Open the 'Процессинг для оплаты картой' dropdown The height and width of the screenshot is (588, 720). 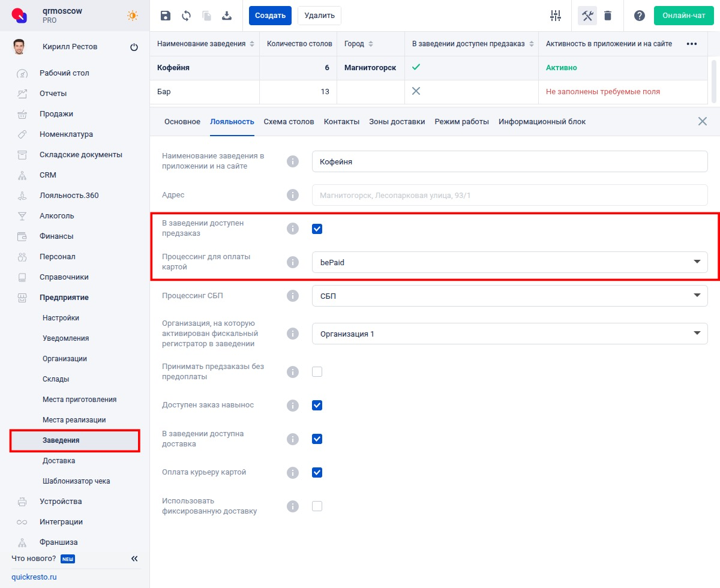(697, 262)
